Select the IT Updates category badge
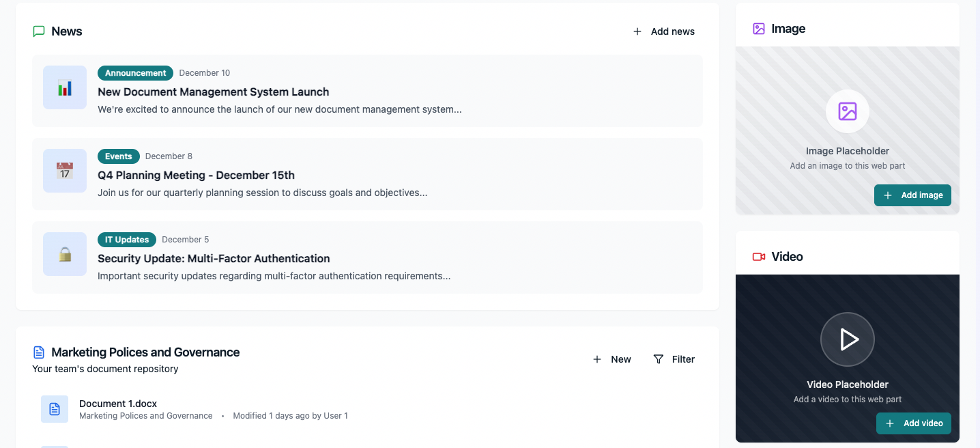 pyautogui.click(x=126, y=239)
